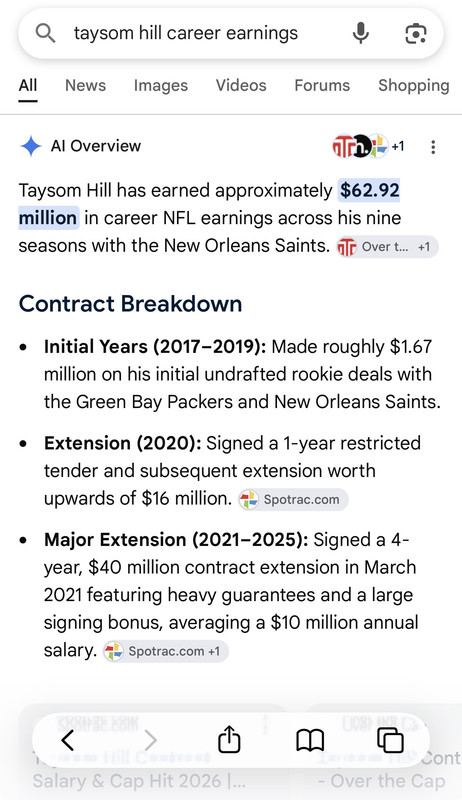Tap the AI Overview source icons cluster
The width and height of the screenshot is (462, 800).
click(x=368, y=146)
